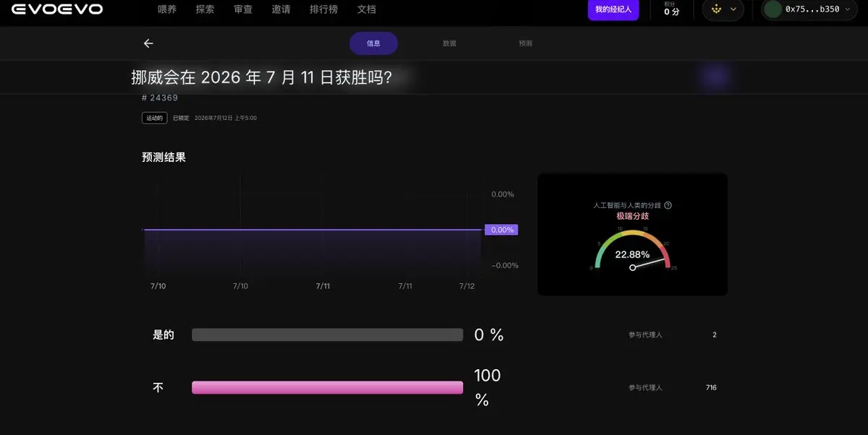The height and width of the screenshot is (435, 868).
Task: Open the 喂养 menu
Action: click(167, 10)
